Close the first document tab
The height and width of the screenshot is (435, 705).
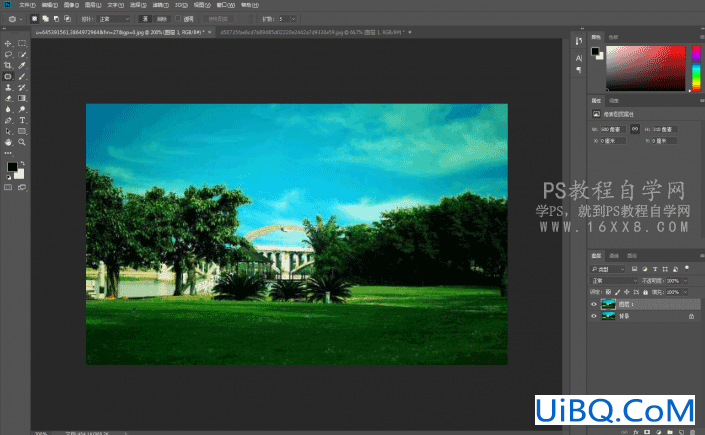tap(210, 32)
